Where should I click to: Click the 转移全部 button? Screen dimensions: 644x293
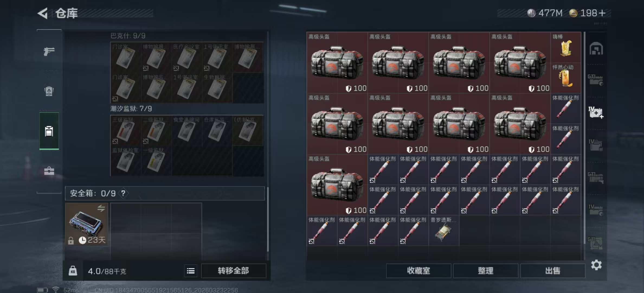coord(233,271)
